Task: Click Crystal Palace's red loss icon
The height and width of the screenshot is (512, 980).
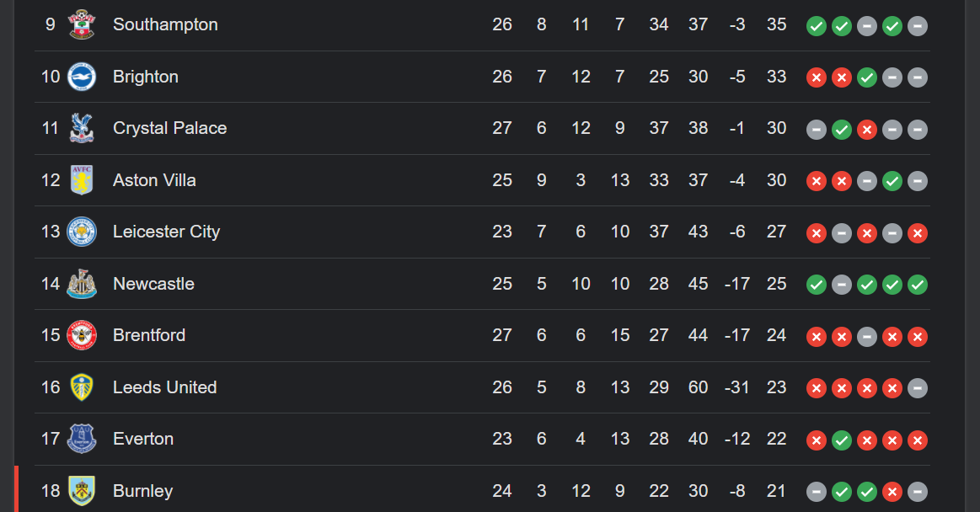Action: (x=866, y=130)
